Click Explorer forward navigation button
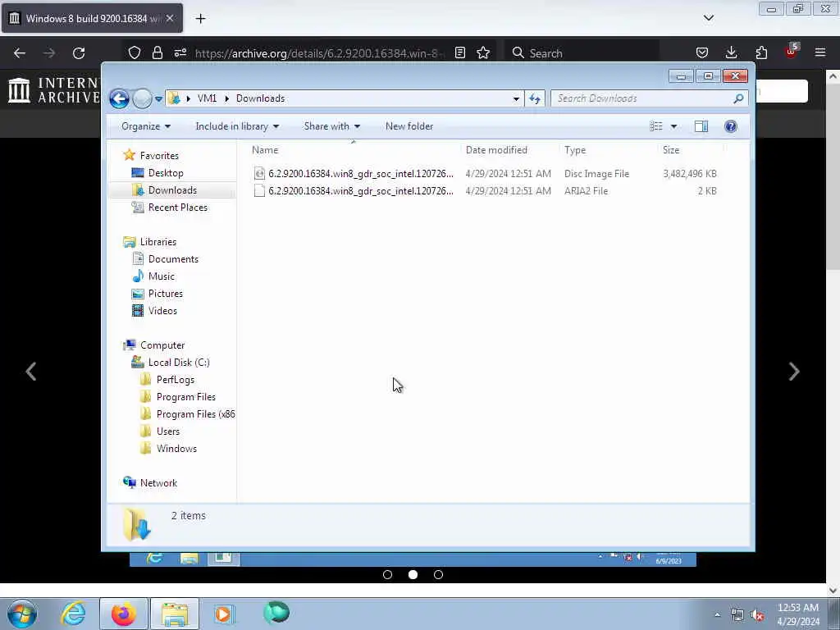Screen dimensions: 840x630 coord(142,98)
